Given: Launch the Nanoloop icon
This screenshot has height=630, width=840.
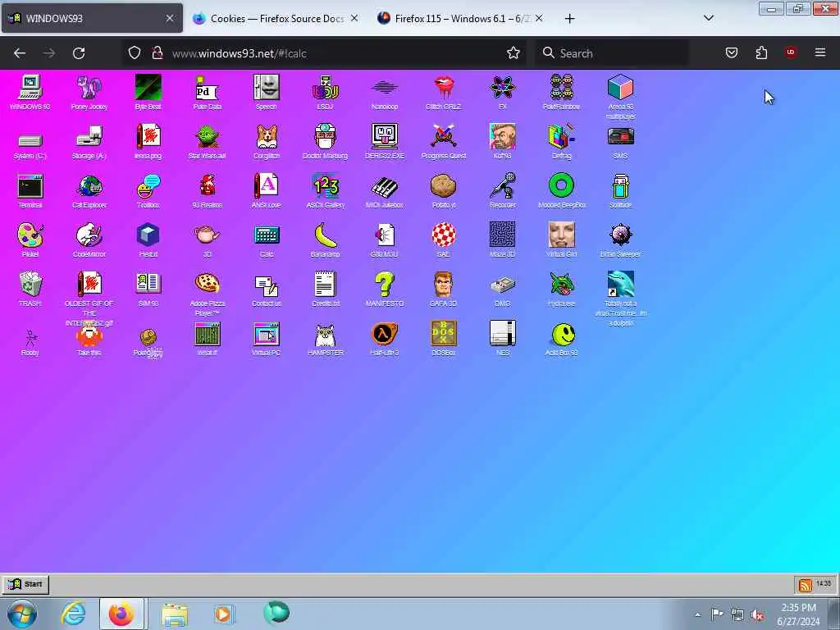Looking at the screenshot, I should click(384, 87).
